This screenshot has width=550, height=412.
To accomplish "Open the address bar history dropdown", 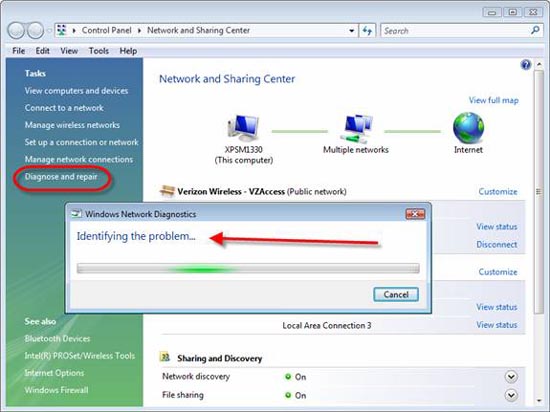I will pos(351,31).
